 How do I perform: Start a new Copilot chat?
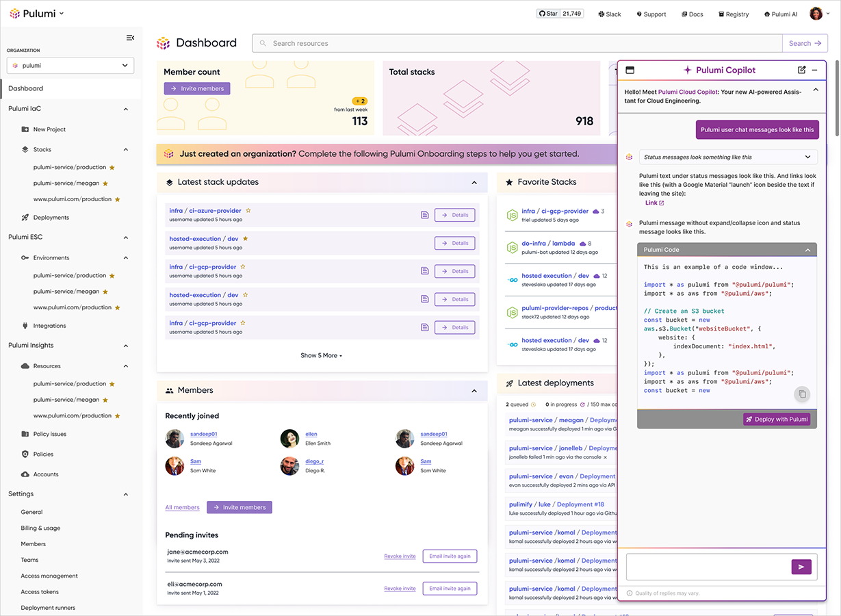click(x=801, y=70)
